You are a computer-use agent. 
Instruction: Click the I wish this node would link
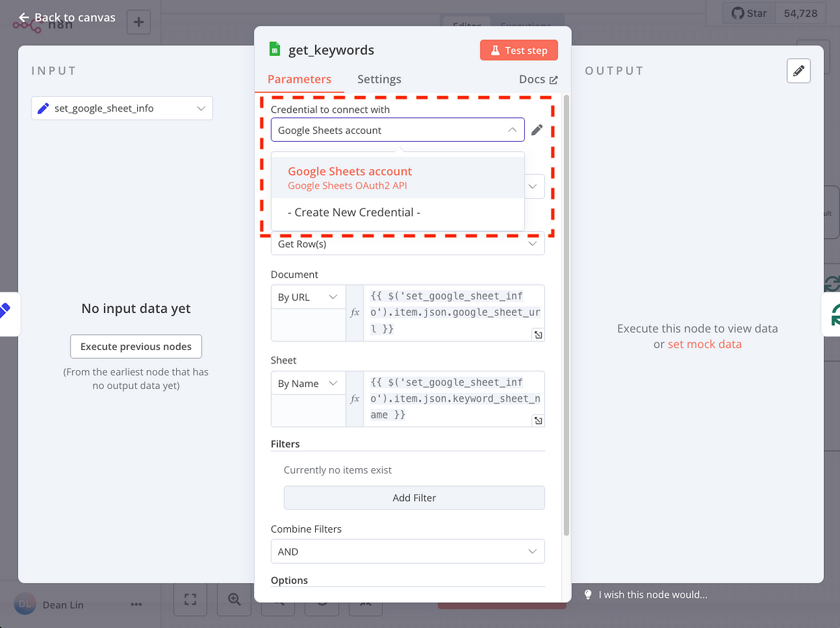click(653, 594)
